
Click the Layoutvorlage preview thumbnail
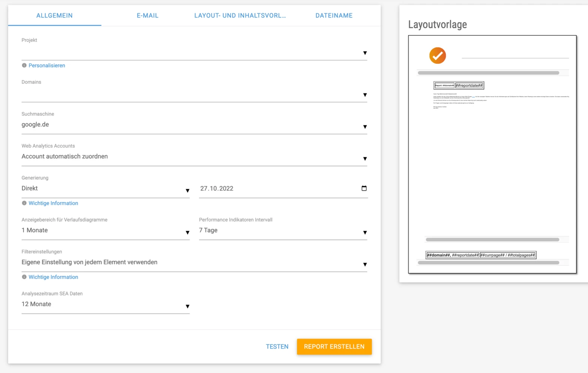point(492,154)
